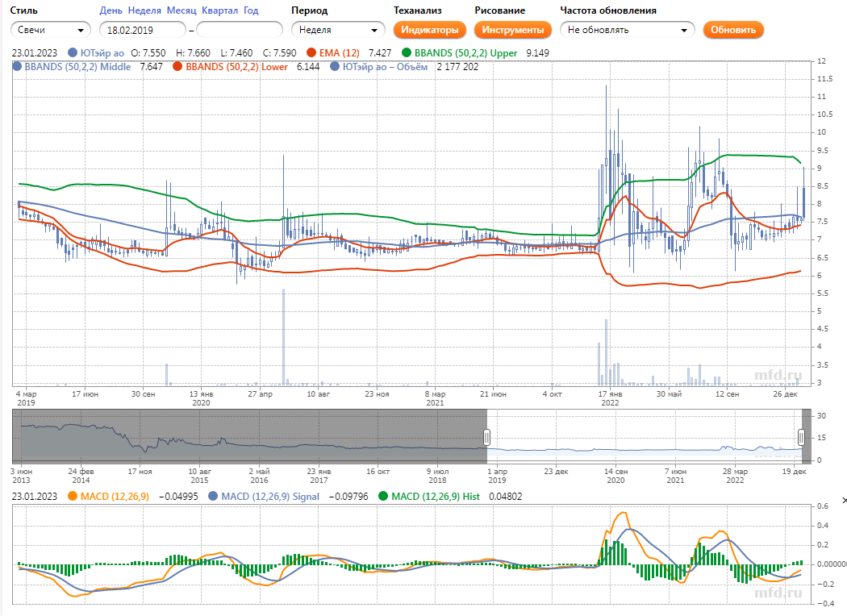Click the green BBANDS Upper legend circle
This screenshot has height=616, width=847.
(x=407, y=52)
